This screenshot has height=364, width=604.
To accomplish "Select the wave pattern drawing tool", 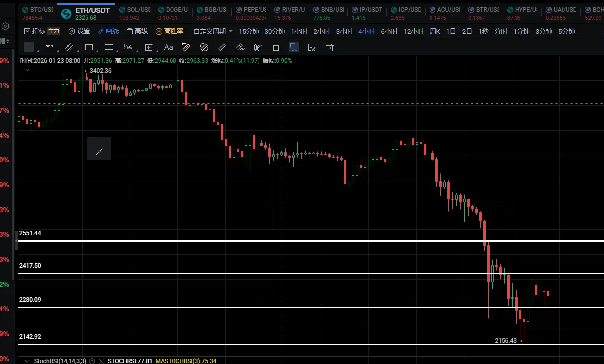I will coord(128,47).
